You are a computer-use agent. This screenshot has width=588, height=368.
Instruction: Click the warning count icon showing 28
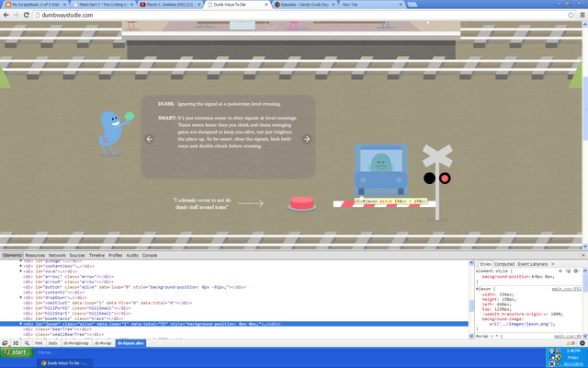(x=571, y=343)
